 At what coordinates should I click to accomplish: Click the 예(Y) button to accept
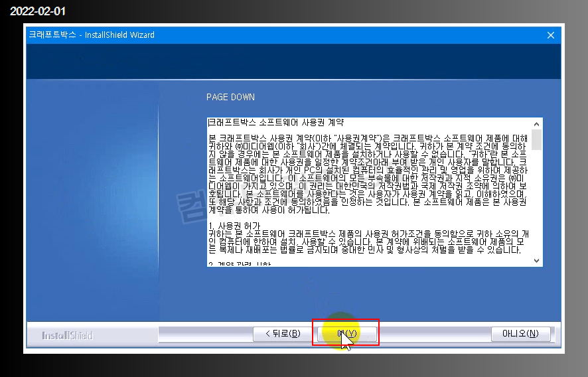[x=347, y=334]
